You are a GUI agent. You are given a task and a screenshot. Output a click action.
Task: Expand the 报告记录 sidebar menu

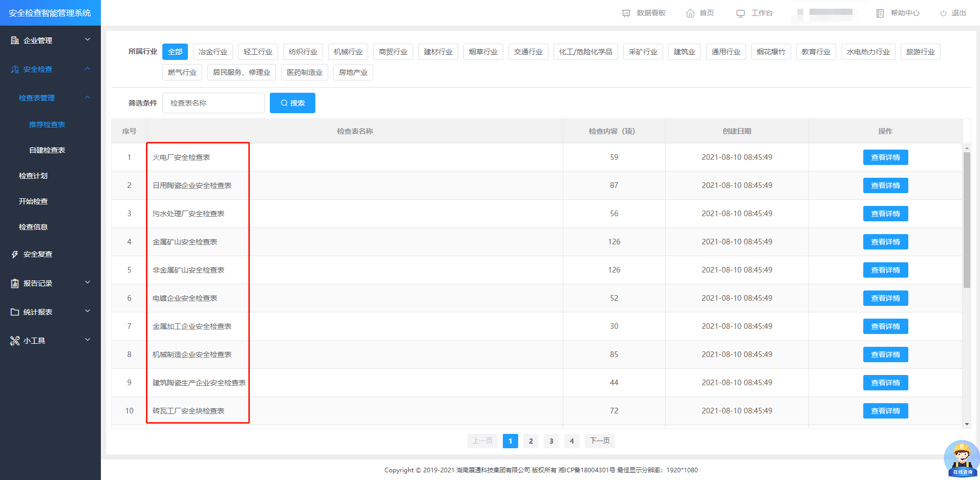[50, 283]
